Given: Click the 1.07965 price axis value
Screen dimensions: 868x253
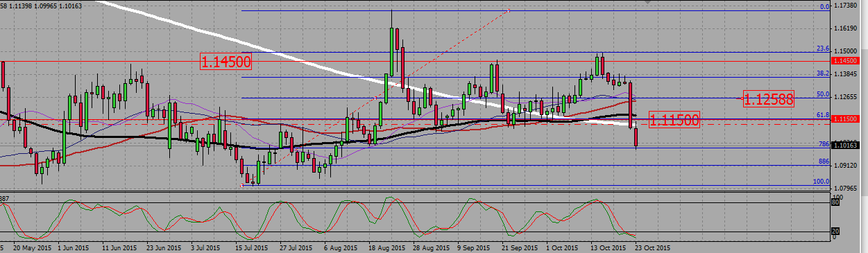Looking at the screenshot, I should tap(846, 188).
